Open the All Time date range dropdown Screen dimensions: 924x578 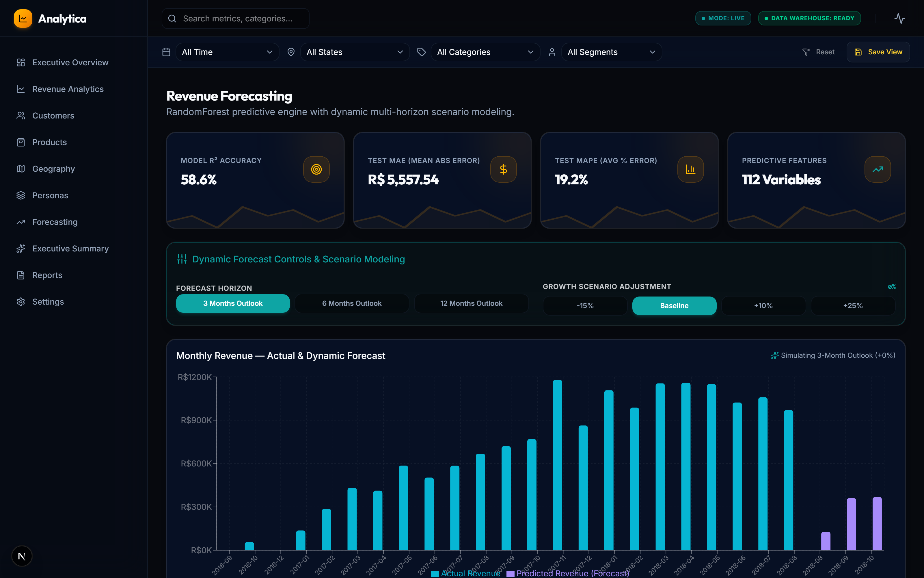227,52
